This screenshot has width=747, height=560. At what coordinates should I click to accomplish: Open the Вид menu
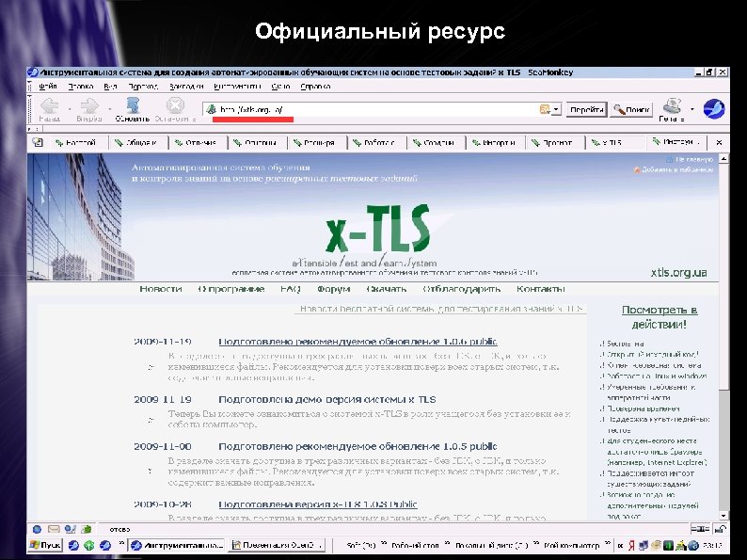coord(110,87)
